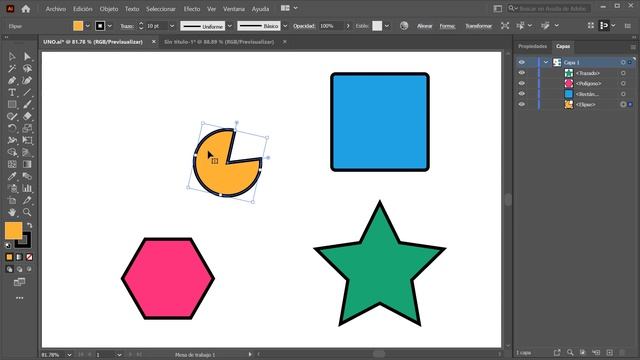Open the Edit Toolbar three dots
Viewport: 640px width, 360px height.
click(19, 298)
